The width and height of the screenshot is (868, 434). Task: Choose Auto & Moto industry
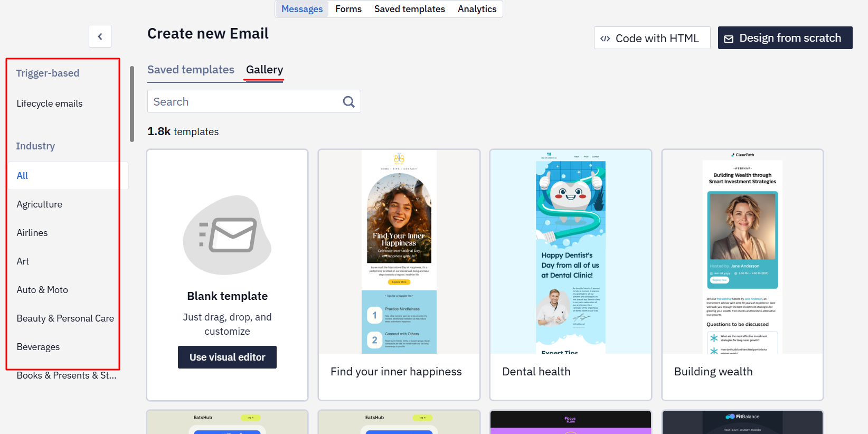point(42,290)
